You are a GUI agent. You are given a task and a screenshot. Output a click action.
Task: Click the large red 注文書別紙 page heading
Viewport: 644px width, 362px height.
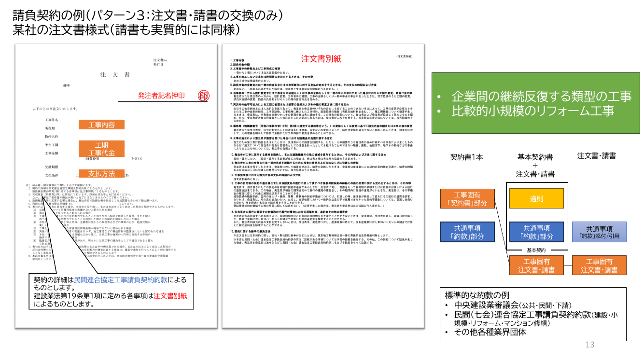point(321,59)
